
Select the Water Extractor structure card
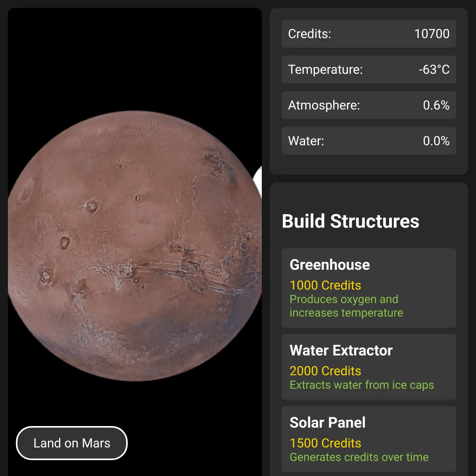pyautogui.click(x=369, y=367)
